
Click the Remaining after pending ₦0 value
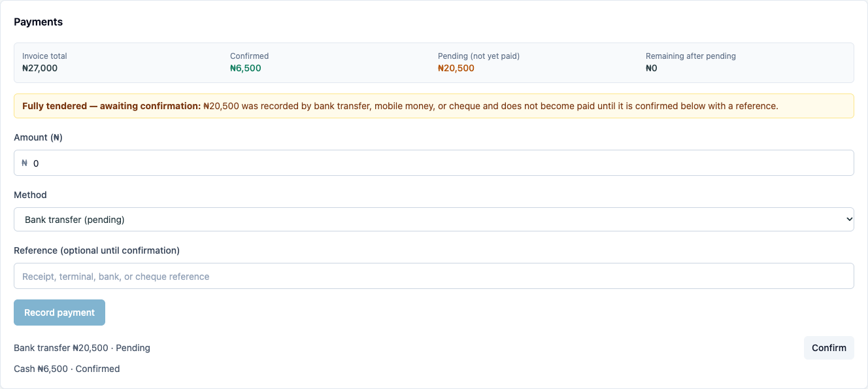coord(652,68)
